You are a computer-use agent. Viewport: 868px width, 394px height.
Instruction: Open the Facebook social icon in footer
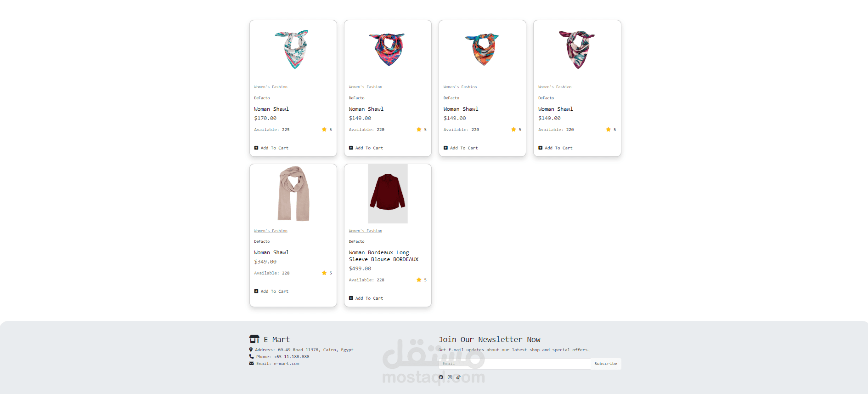point(441,377)
